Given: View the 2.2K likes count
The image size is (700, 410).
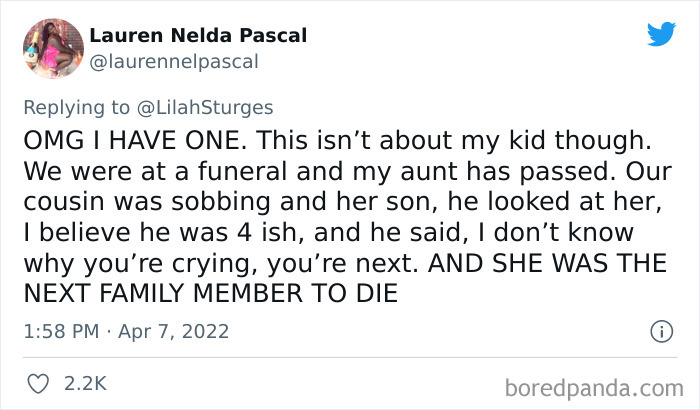Looking at the screenshot, I should pos(85,383).
